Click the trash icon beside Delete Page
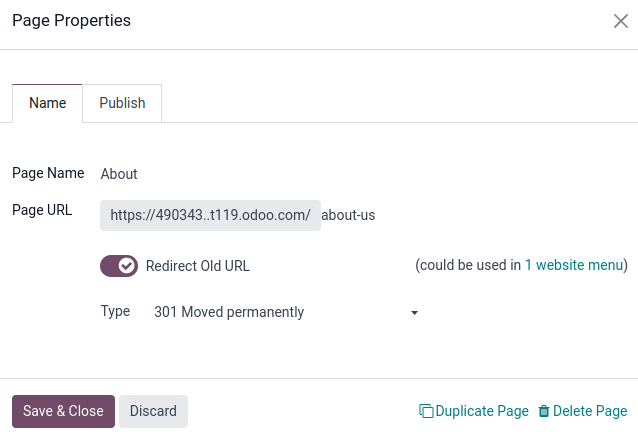The height and width of the screenshot is (439, 638). [x=544, y=411]
